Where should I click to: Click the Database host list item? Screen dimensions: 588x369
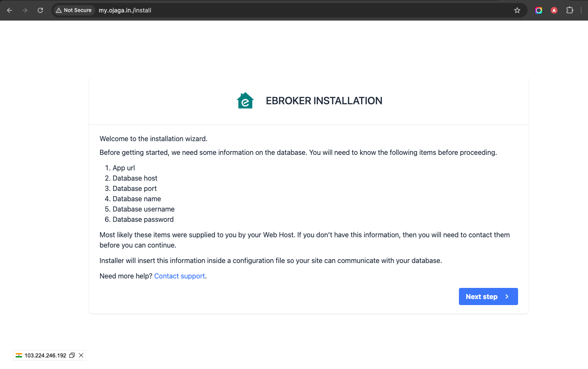135,178
